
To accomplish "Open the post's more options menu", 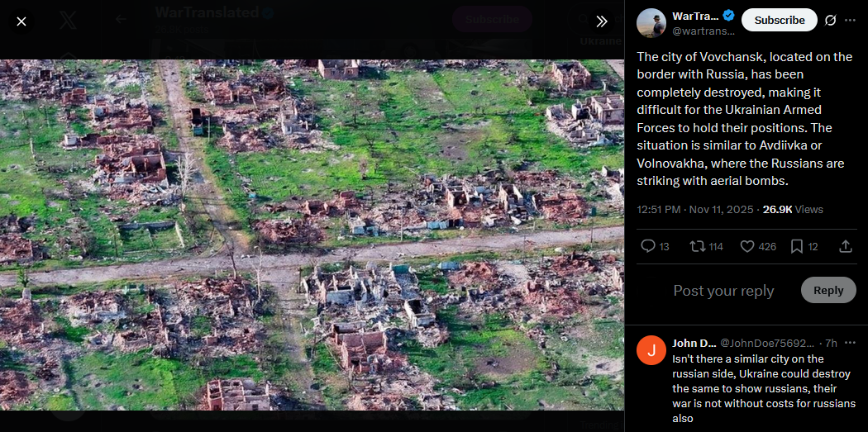I will click(851, 21).
